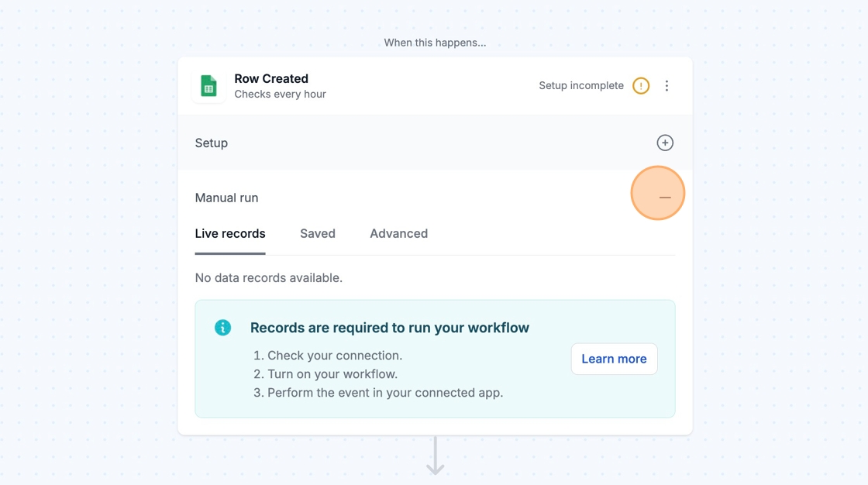Click the 'Records are required' heading
Image resolution: width=868 pixels, height=485 pixels.
[390, 328]
